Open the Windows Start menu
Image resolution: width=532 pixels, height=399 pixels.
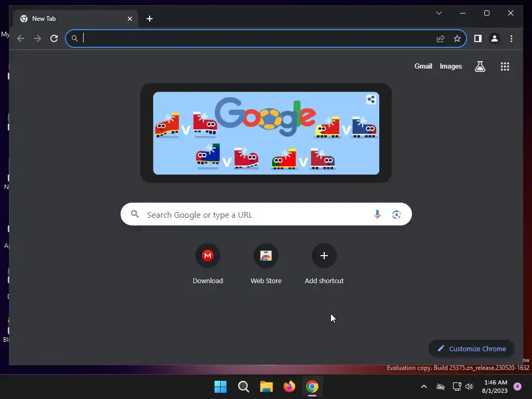220,387
